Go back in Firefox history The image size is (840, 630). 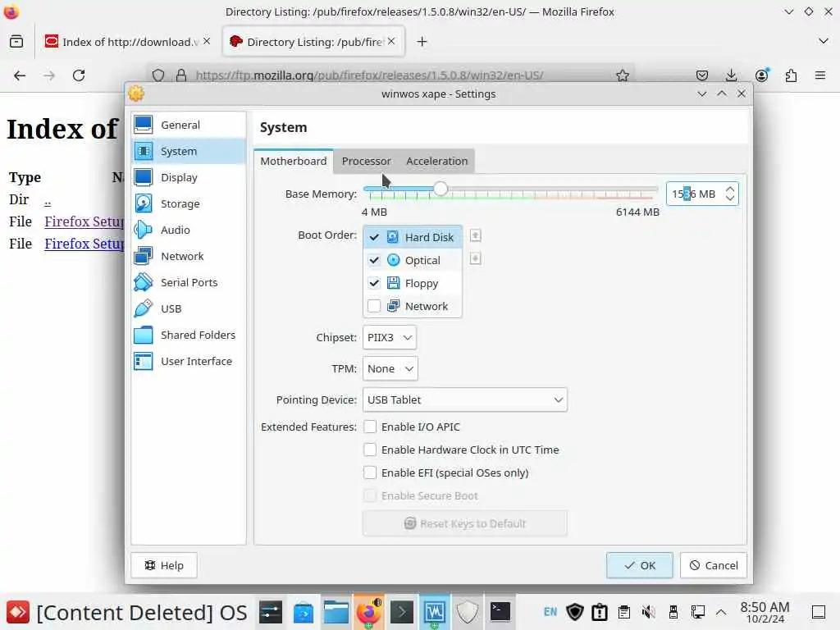click(x=20, y=75)
